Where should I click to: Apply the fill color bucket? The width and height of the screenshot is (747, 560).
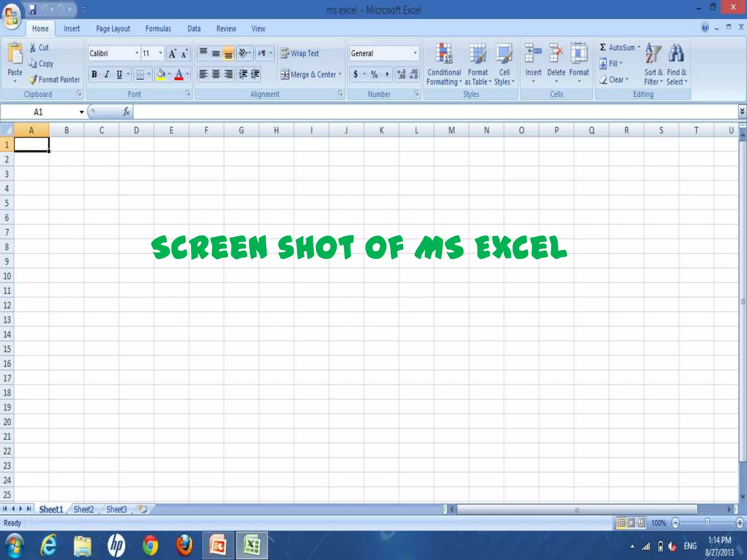pyautogui.click(x=161, y=74)
